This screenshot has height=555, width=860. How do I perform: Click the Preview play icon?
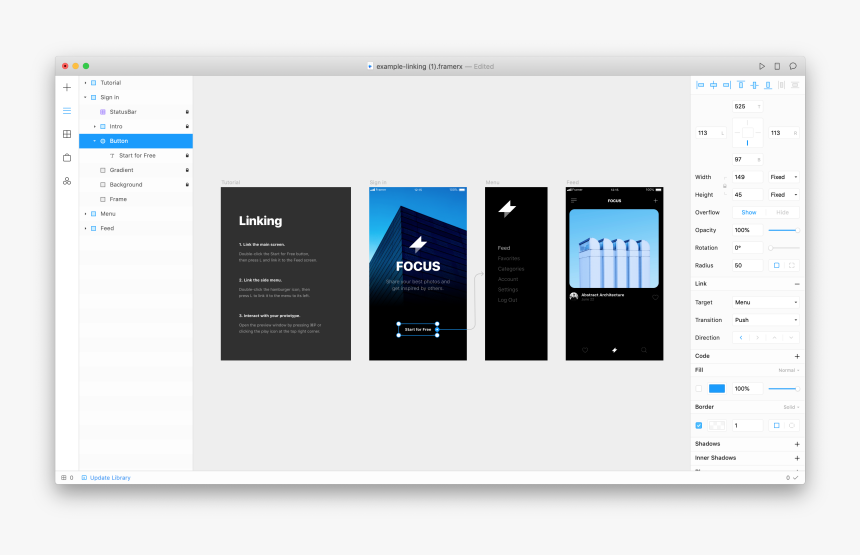coord(762,66)
